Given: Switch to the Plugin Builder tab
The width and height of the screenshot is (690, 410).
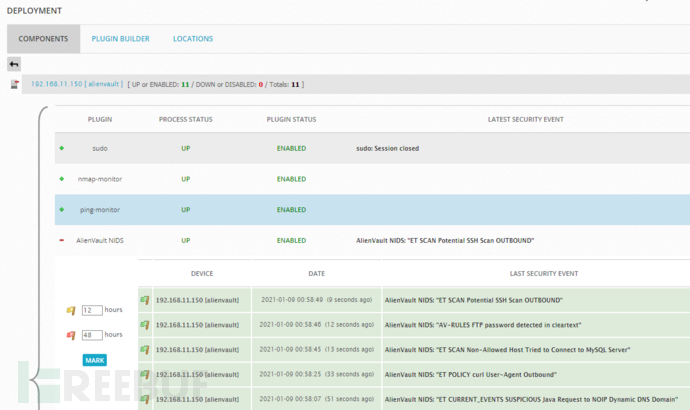Looking at the screenshot, I should 121,39.
